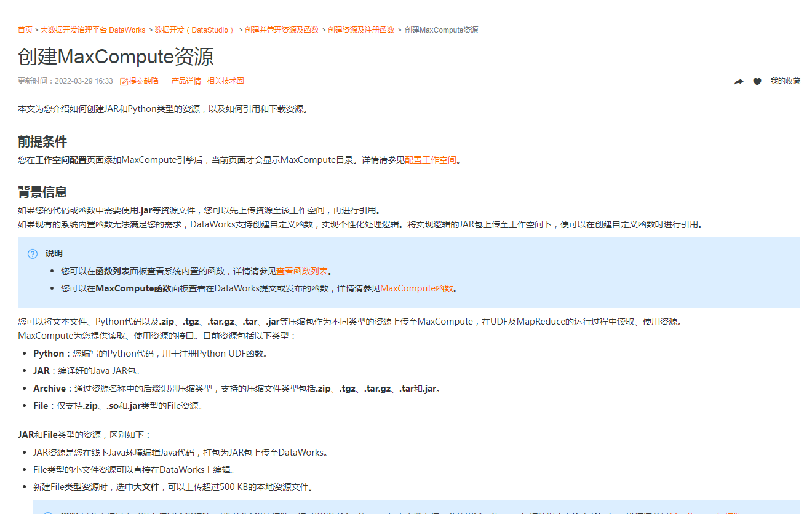Click the bold 大文件 text
This screenshot has width=812, height=514.
(146, 487)
